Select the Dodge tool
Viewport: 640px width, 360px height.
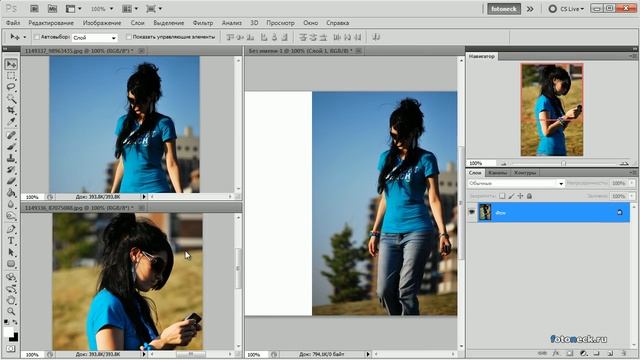pyautogui.click(x=11, y=216)
